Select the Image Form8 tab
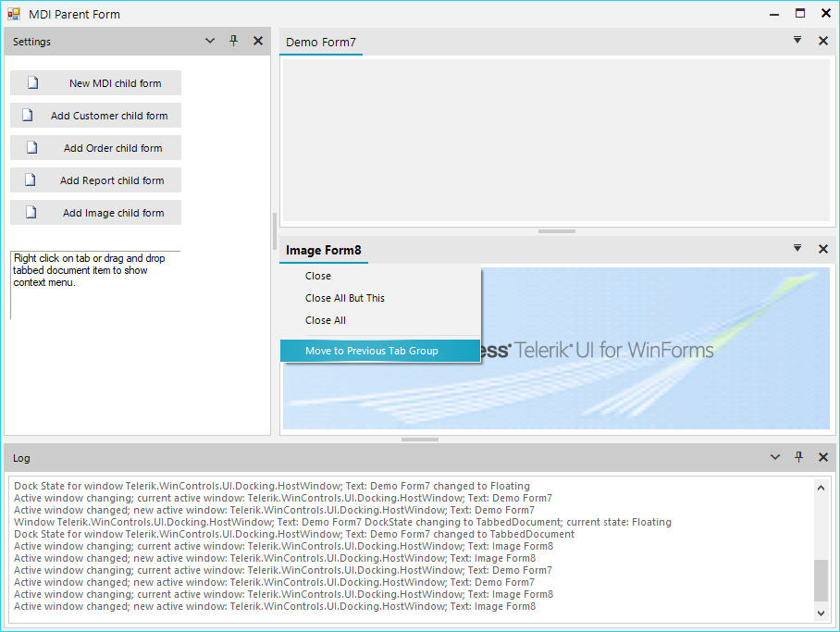The image size is (840, 632). pos(324,251)
